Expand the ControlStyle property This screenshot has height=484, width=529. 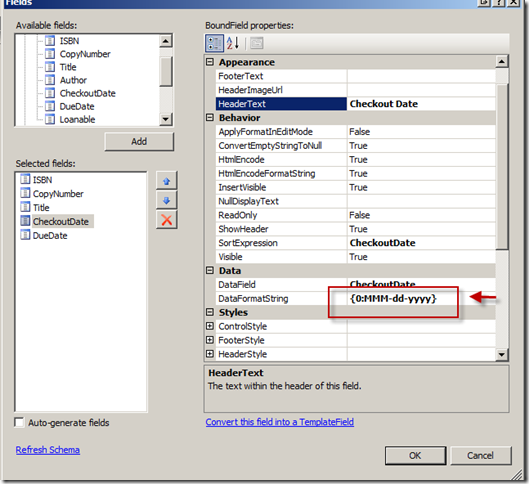click(x=210, y=326)
